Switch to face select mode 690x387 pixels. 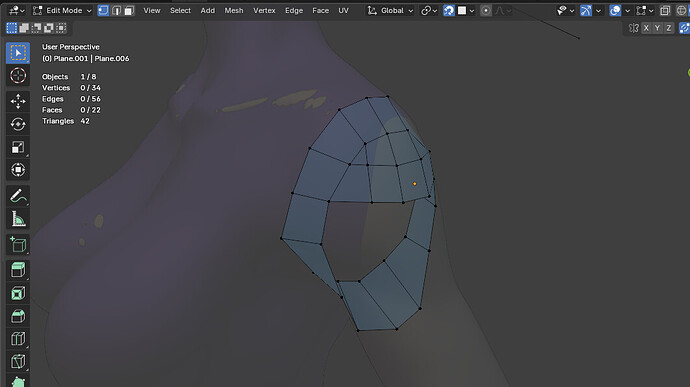coord(129,10)
